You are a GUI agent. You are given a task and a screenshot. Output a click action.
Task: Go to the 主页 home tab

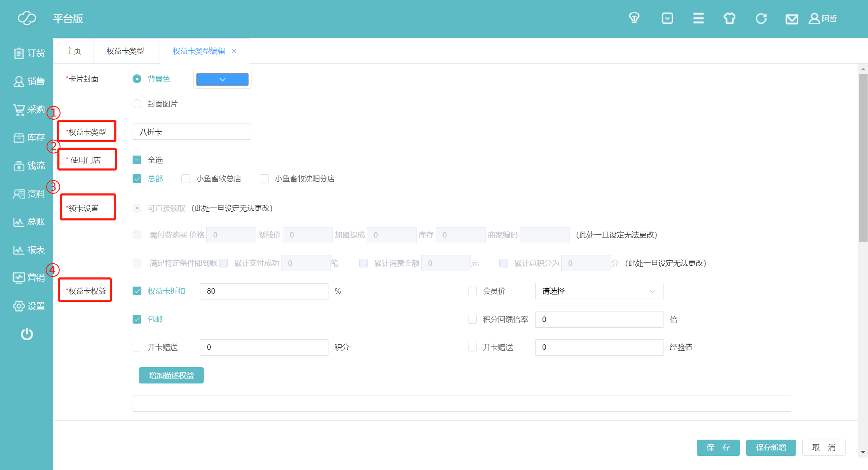click(x=74, y=51)
